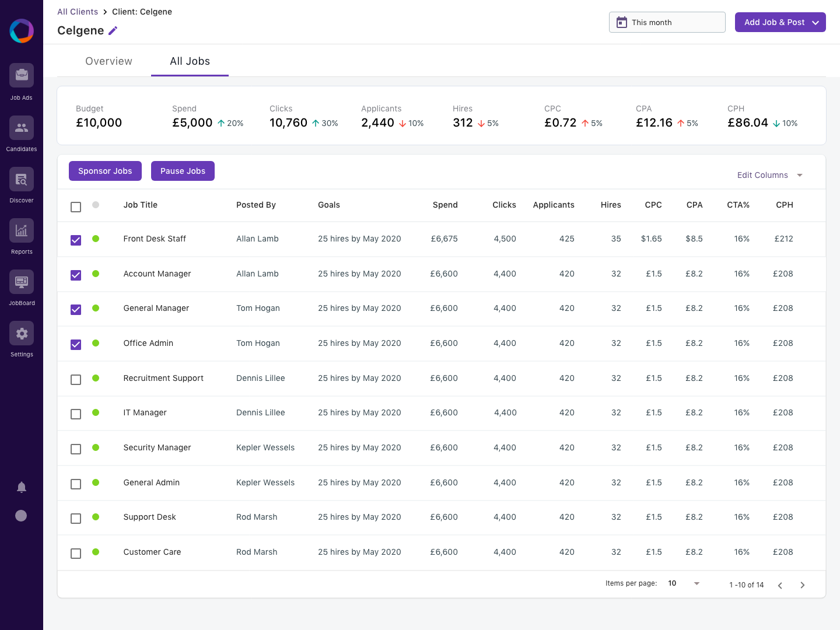Go to next page of jobs
The height and width of the screenshot is (630, 840).
tap(802, 585)
